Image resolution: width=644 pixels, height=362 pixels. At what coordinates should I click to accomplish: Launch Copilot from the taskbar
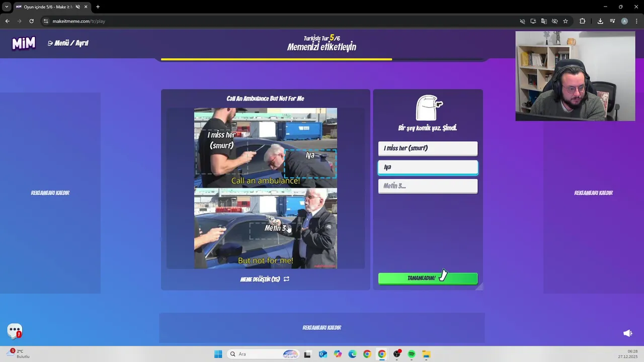[x=338, y=354]
